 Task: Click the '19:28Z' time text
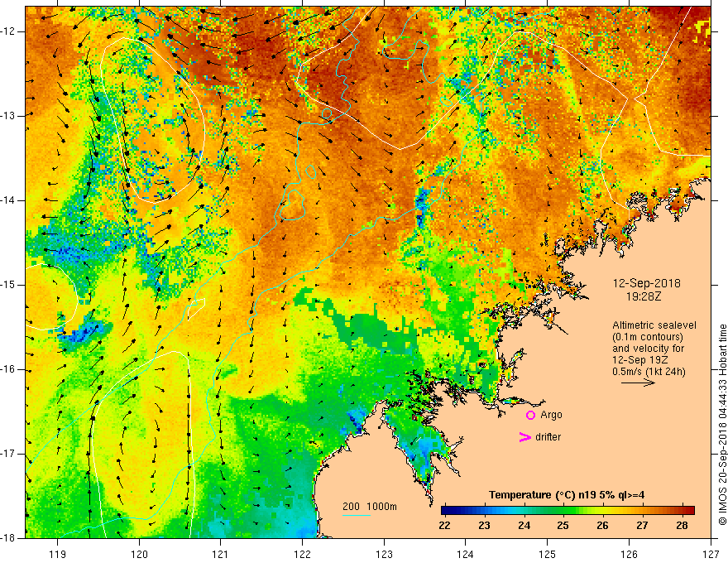coord(644,296)
